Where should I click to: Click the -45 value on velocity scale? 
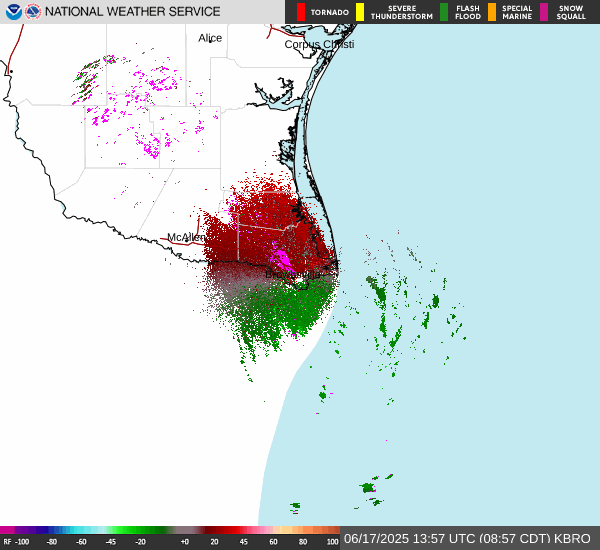[111, 542]
